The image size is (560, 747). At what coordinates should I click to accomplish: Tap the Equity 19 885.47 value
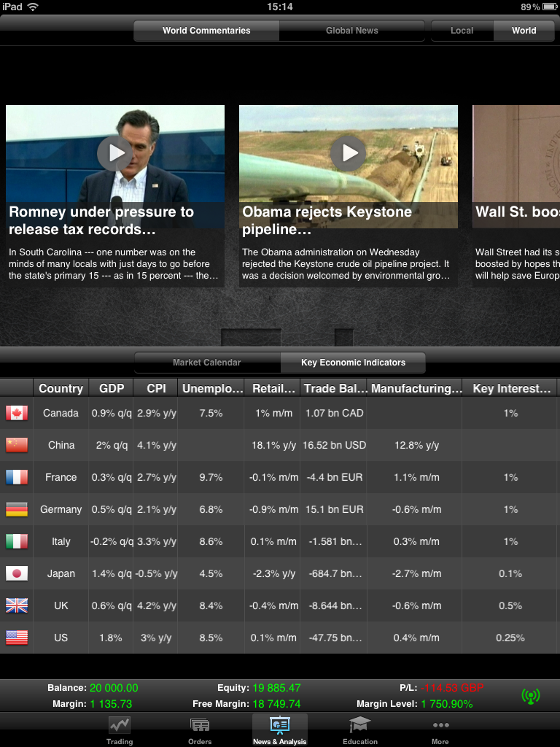pos(276,688)
